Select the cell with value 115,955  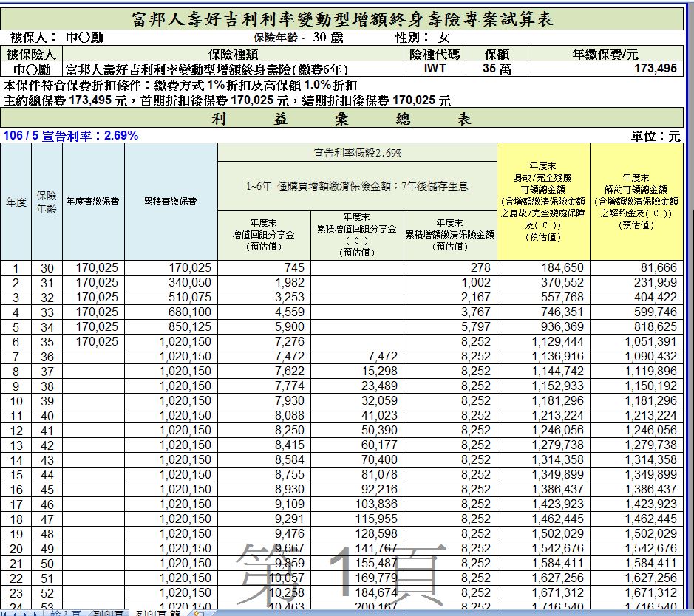pyautogui.click(x=357, y=519)
